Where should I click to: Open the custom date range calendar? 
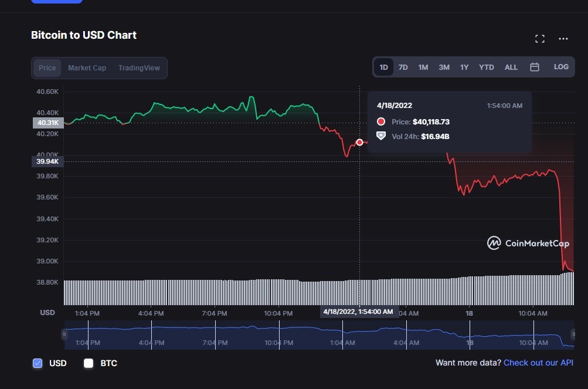tap(534, 67)
